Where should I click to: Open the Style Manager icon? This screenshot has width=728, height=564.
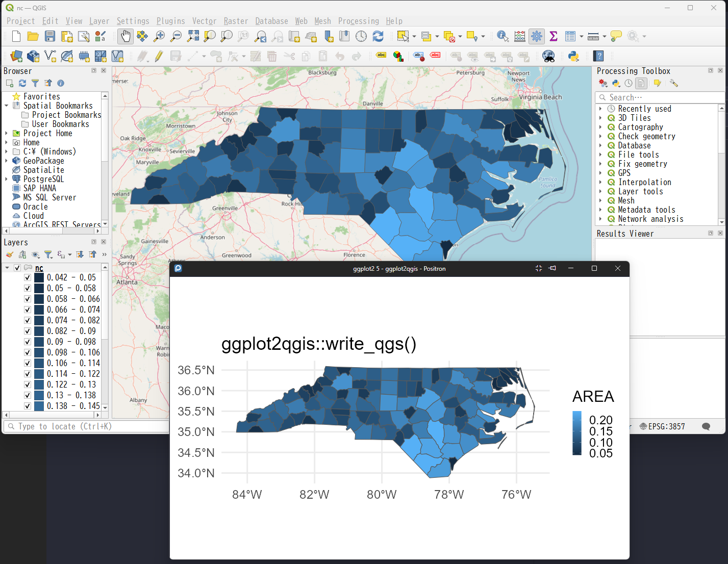click(101, 36)
